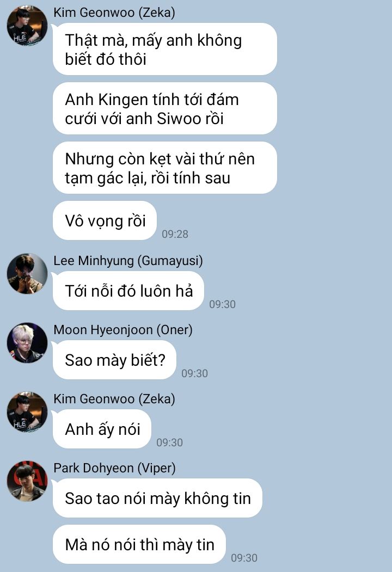This screenshot has height=572, width=392.
Task: Tap 09:30 timestamp beside "Sao mày biết?"
Action: coord(195,373)
